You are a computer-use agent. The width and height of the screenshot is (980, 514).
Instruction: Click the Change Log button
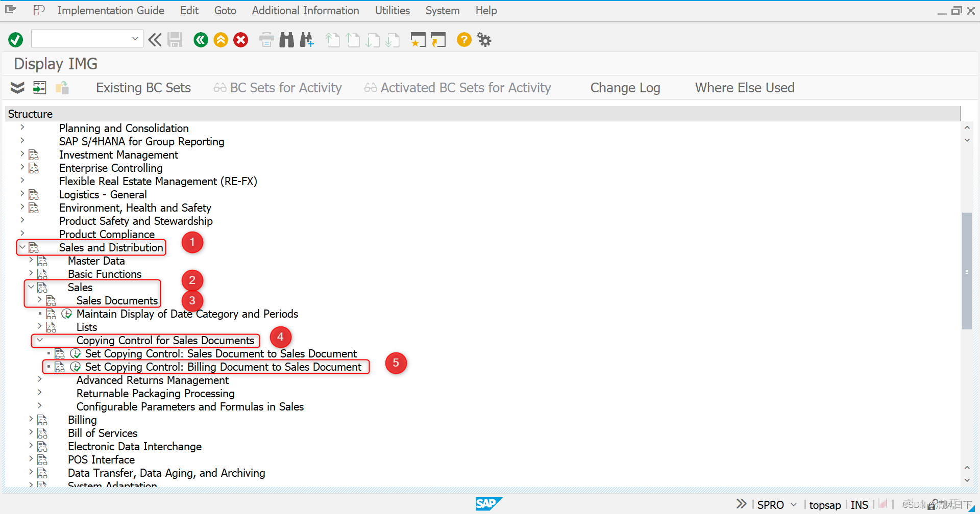pos(625,88)
